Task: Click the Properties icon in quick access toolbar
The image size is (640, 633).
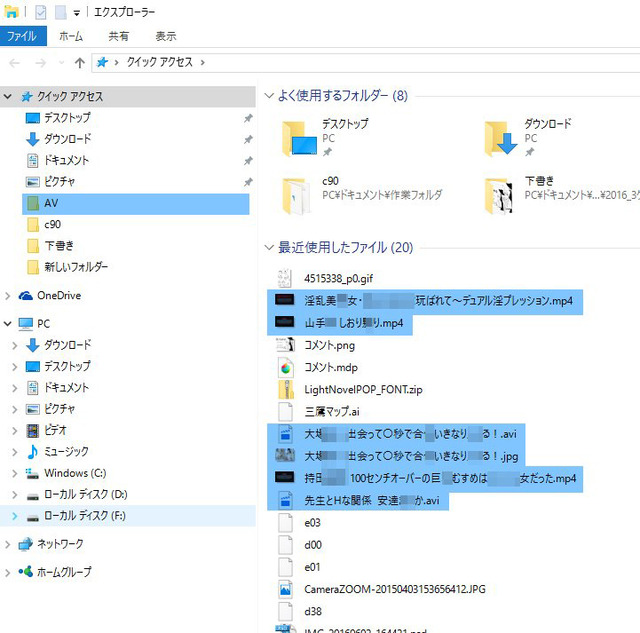Action: coord(40,12)
